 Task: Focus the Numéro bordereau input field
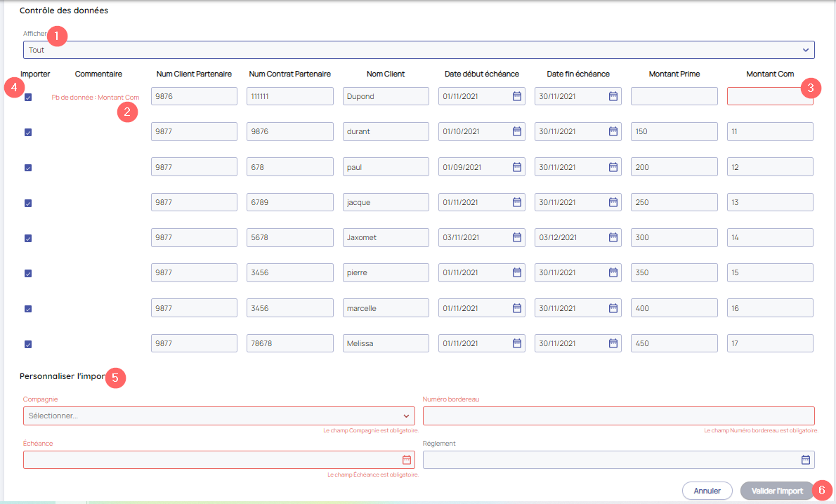618,416
